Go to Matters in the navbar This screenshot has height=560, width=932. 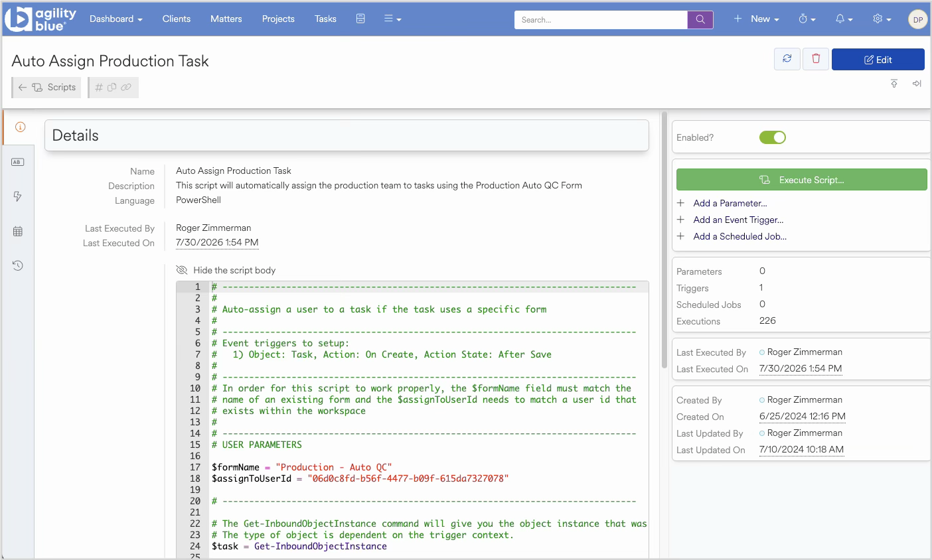pyautogui.click(x=226, y=19)
